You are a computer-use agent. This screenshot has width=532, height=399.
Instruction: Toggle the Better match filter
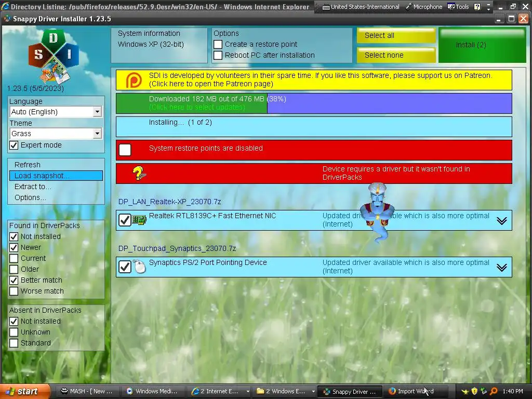(x=14, y=280)
